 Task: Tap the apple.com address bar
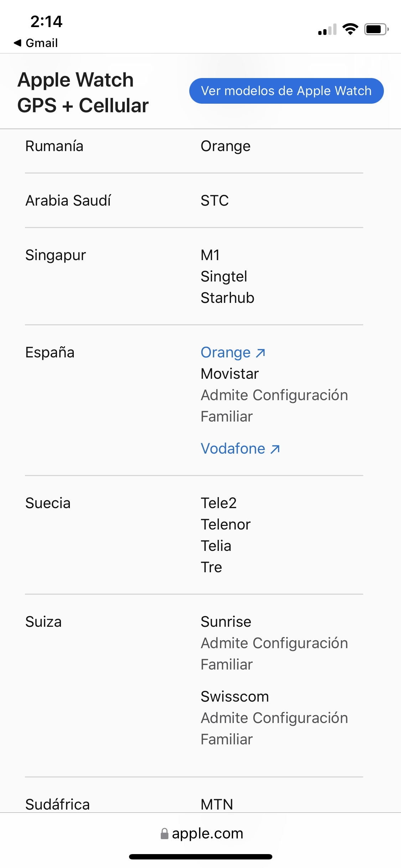[x=202, y=834]
